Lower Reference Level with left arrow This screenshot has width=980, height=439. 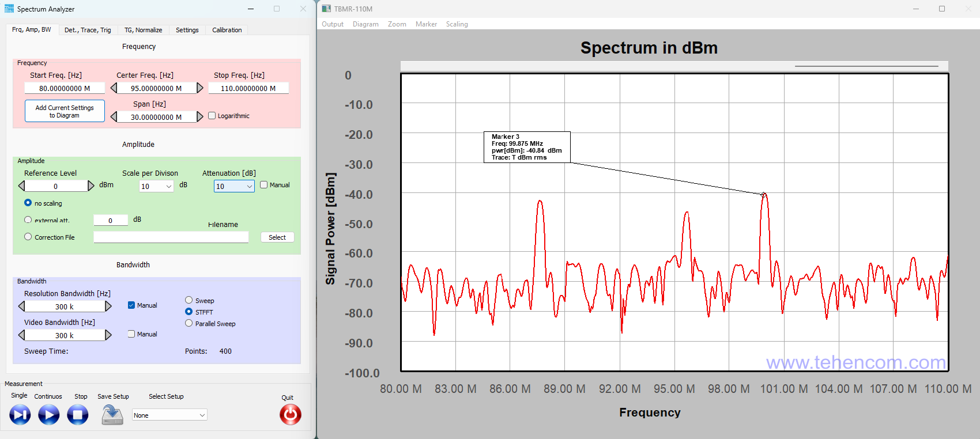click(x=21, y=186)
